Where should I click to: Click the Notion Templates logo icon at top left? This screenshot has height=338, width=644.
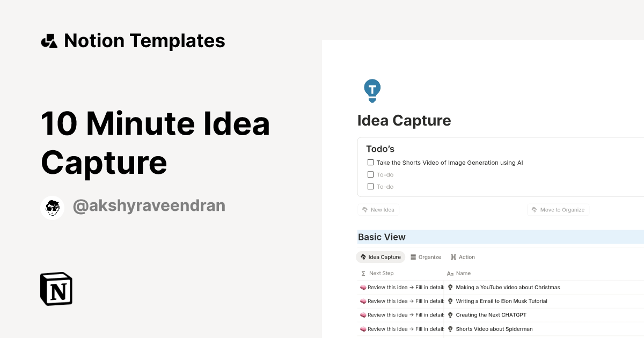pos(49,40)
